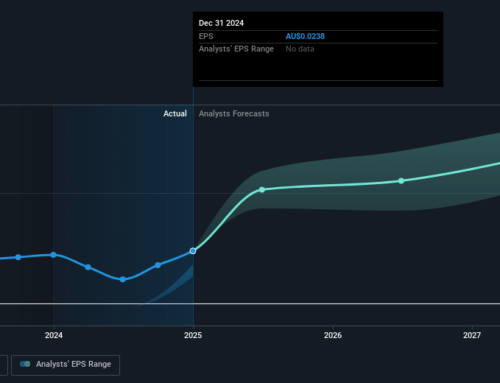Click the 2025 x-axis year label
Viewport: 500px width, 383px height.
point(193,335)
